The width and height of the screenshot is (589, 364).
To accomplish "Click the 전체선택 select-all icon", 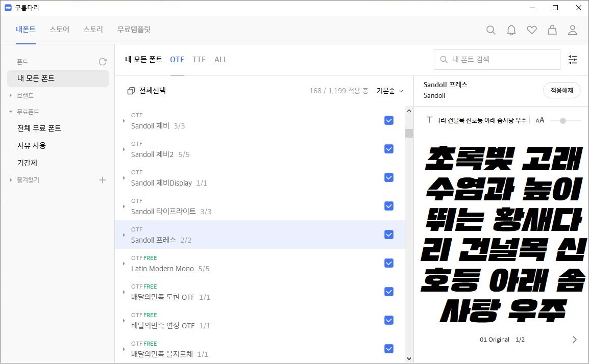I will [131, 91].
